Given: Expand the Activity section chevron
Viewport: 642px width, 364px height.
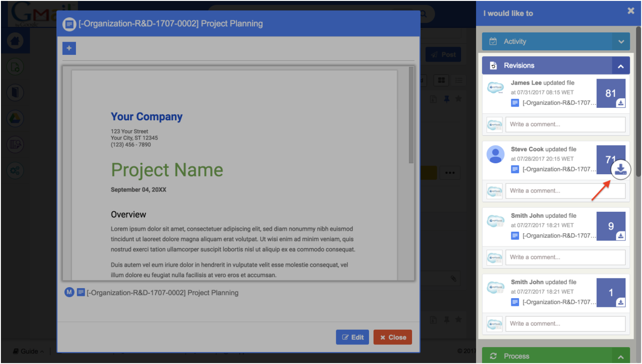Looking at the screenshot, I should tap(621, 42).
